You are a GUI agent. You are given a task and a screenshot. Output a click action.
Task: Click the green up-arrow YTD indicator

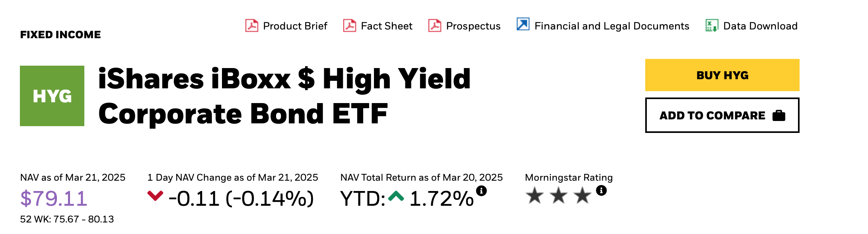(396, 196)
